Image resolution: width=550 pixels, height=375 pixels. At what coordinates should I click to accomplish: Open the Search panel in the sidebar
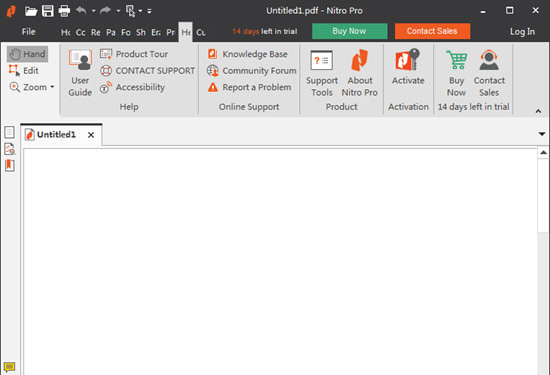[x=9, y=149]
